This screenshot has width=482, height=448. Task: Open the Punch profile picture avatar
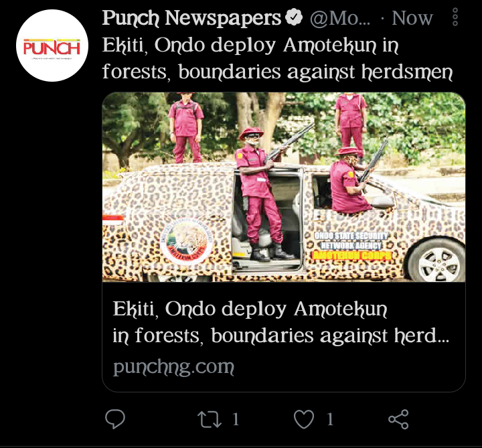click(52, 46)
